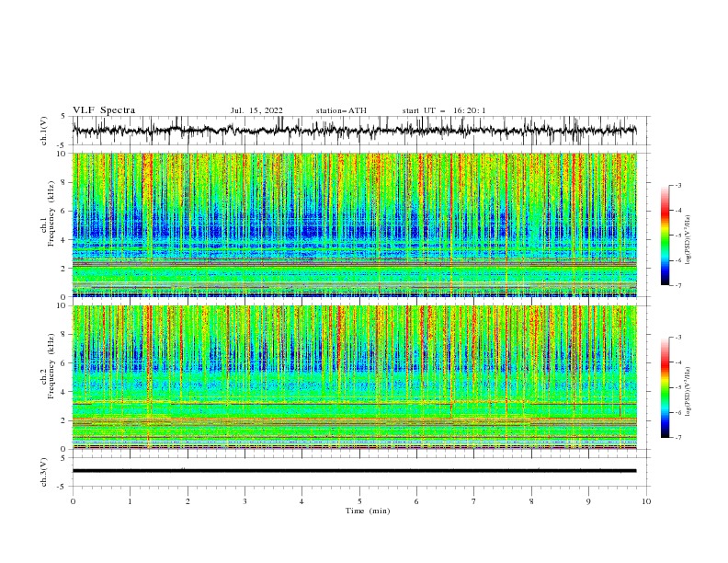
Task: Click the ch.1 spectrogram PSD color bar
Action: point(665,235)
